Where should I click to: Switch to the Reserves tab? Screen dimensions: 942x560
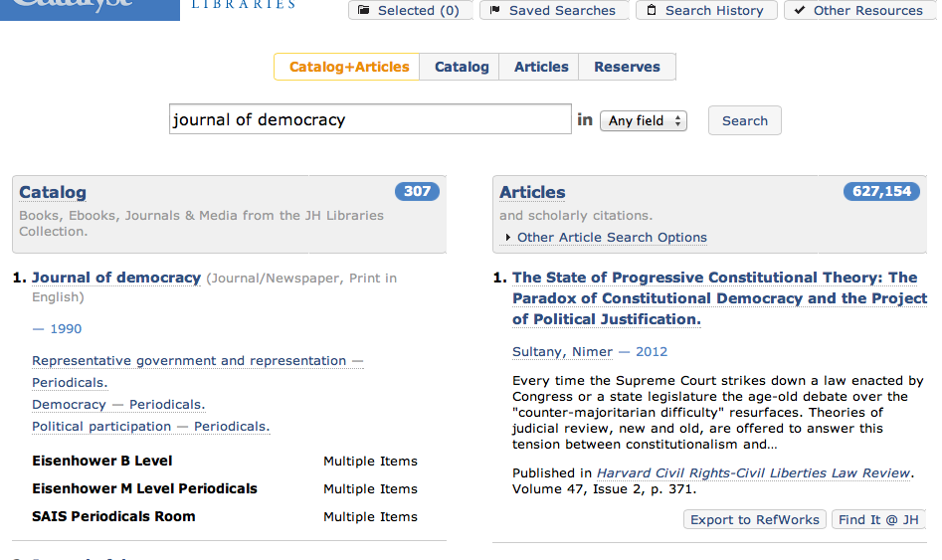pos(627,67)
